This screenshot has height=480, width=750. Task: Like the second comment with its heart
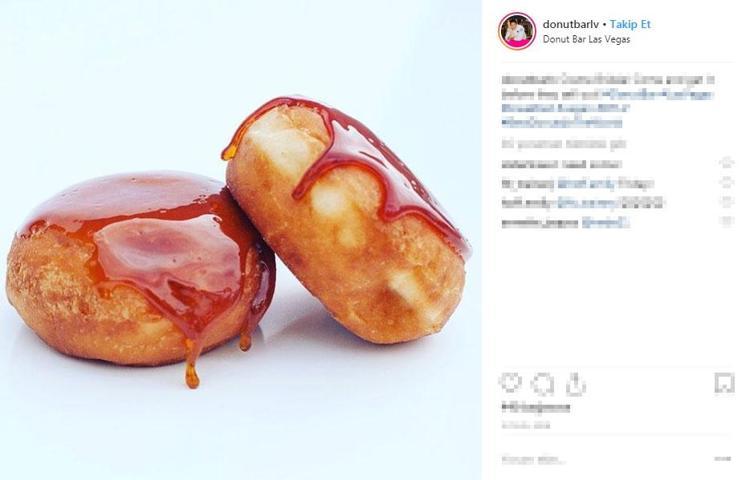point(726,183)
